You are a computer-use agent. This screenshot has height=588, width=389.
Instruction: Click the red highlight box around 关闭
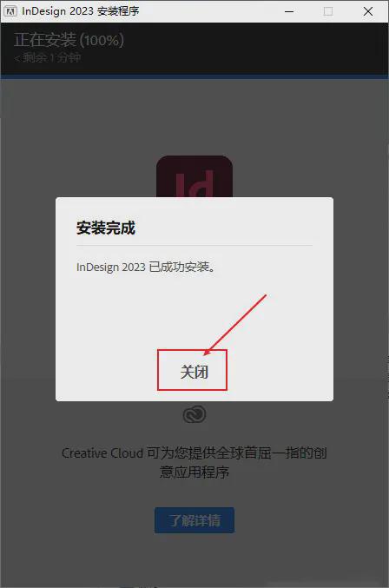(192, 370)
